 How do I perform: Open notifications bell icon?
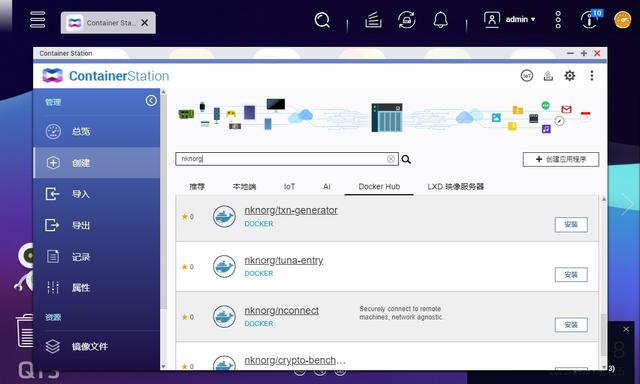(440, 20)
